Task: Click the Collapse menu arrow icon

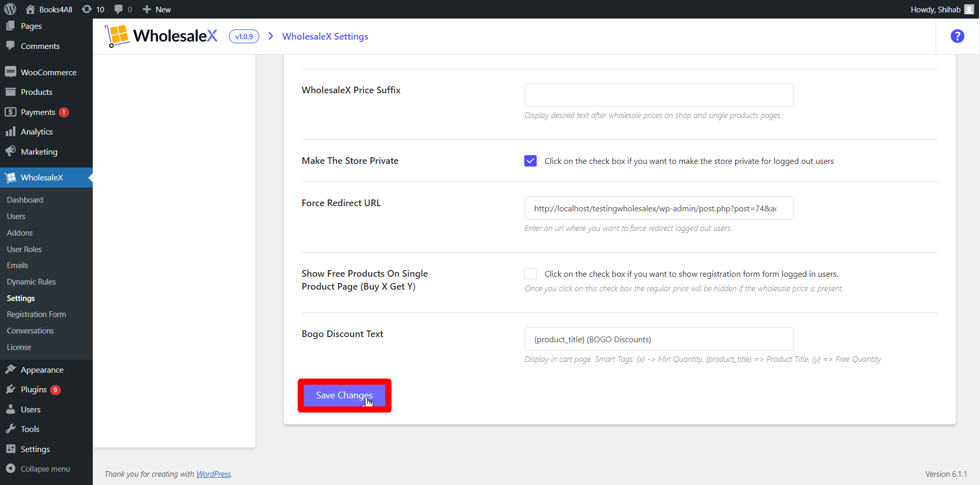Action: [x=10, y=469]
